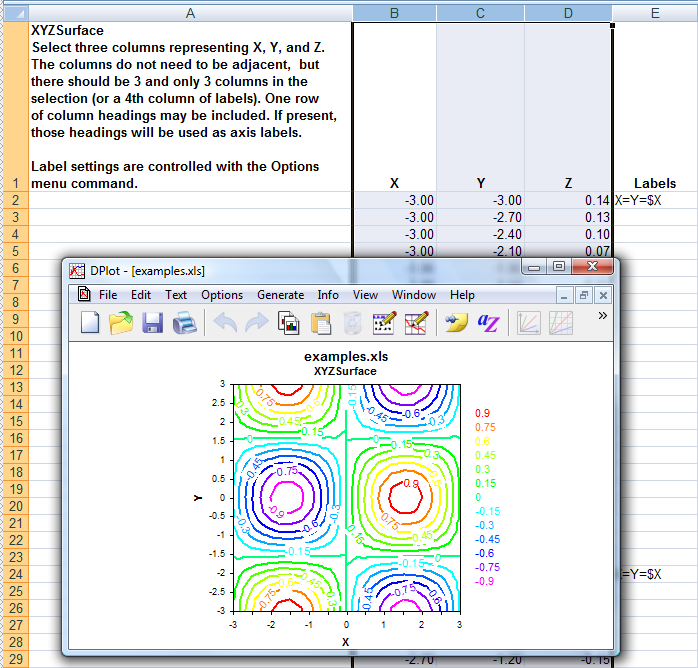The height and width of the screenshot is (668, 698).
Task: Click the Paste clipboard icon
Action: pos(321,323)
